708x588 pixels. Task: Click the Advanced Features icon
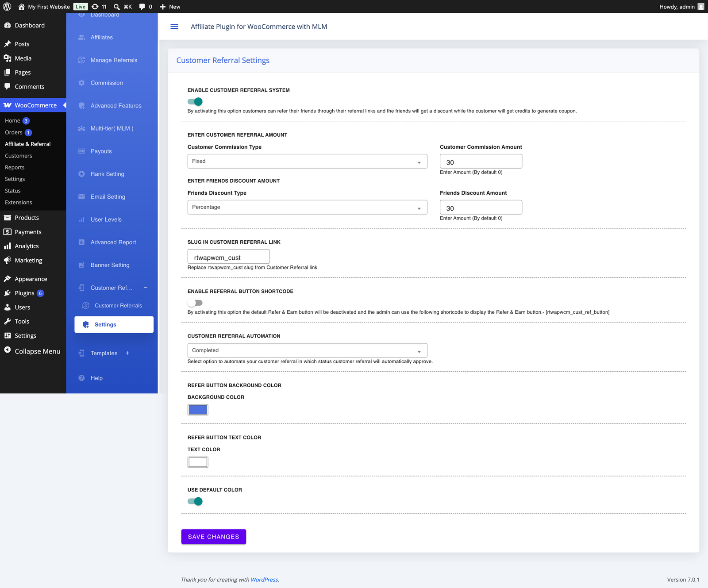[81, 106]
